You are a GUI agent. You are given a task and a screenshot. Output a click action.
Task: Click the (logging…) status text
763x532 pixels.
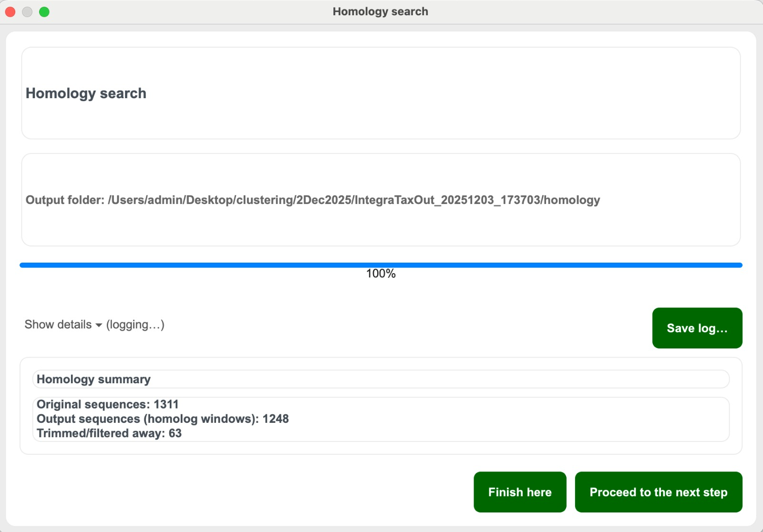coord(135,325)
